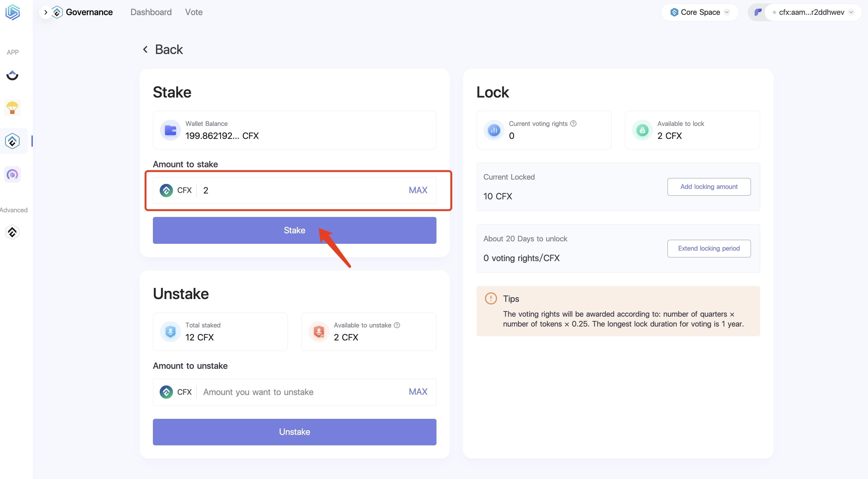The width and height of the screenshot is (868, 479).
Task: Click the Unstake button
Action: point(294,432)
